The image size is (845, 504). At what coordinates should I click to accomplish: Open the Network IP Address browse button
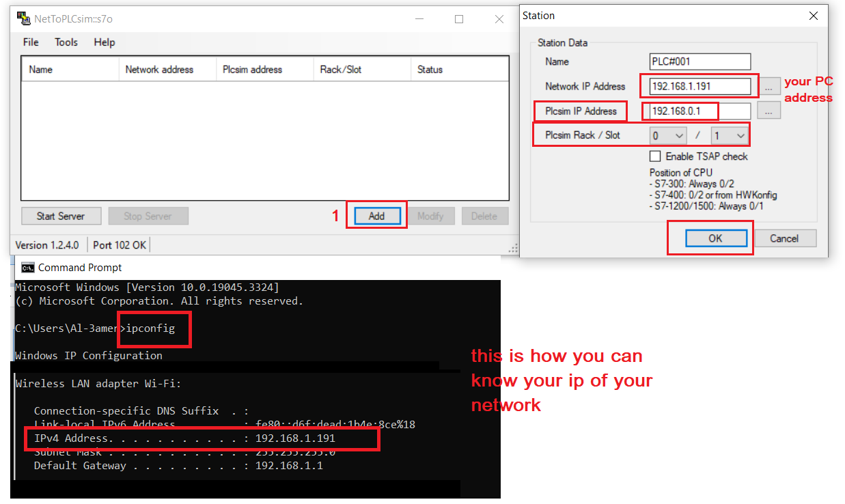click(x=769, y=86)
